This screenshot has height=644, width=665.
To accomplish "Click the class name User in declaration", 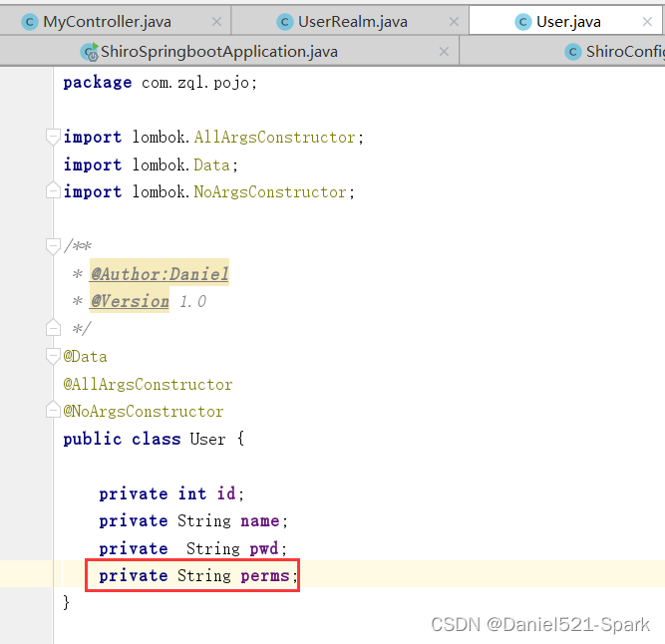I will [207, 439].
